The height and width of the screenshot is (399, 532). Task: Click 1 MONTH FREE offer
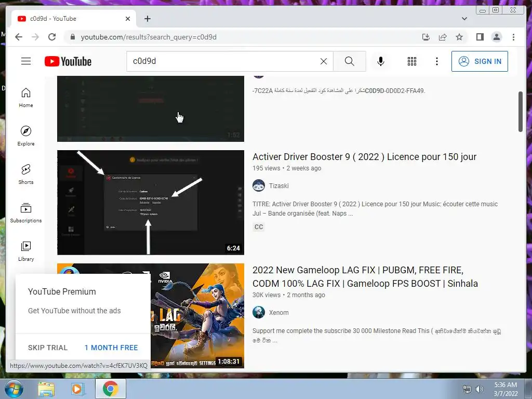[x=111, y=348]
